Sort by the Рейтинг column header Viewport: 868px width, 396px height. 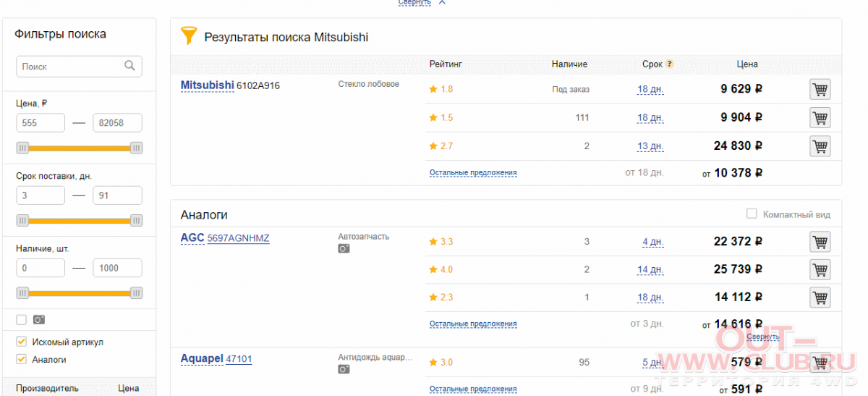click(445, 64)
